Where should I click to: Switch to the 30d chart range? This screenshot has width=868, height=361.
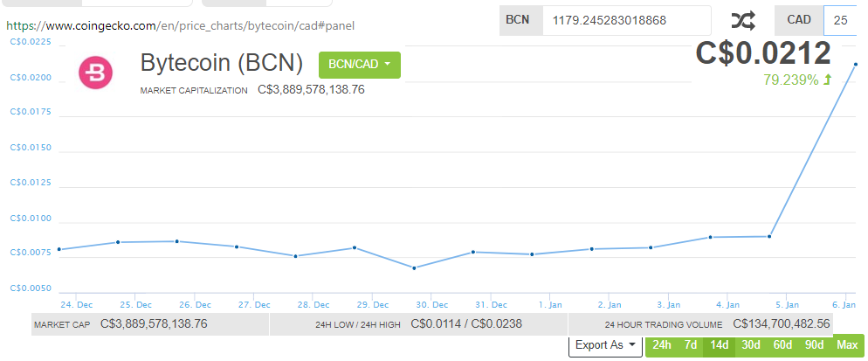tap(751, 345)
